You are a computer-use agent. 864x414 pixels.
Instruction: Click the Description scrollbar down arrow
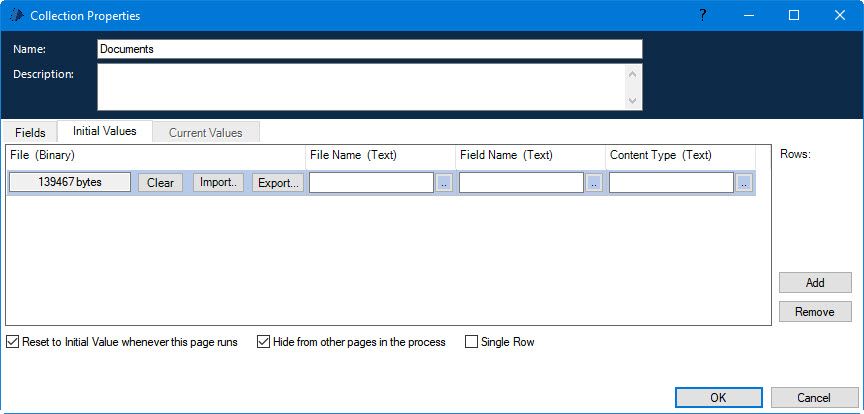point(633,101)
